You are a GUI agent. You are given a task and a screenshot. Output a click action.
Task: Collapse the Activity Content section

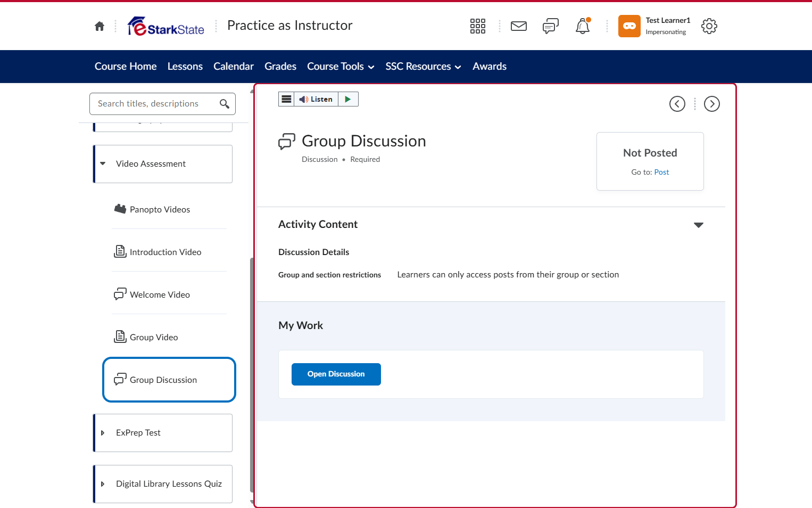[699, 225]
